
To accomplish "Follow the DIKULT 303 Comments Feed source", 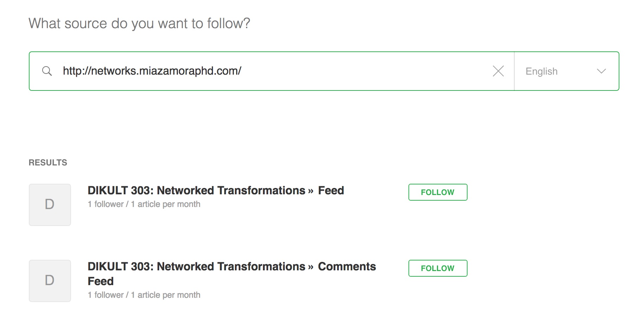I will point(438,268).
